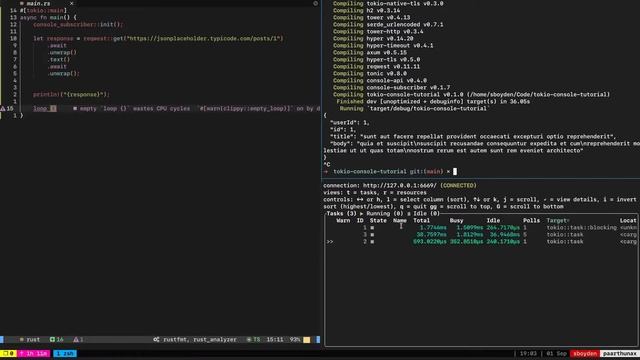Click the loop keyword on line 15

pos(40,109)
